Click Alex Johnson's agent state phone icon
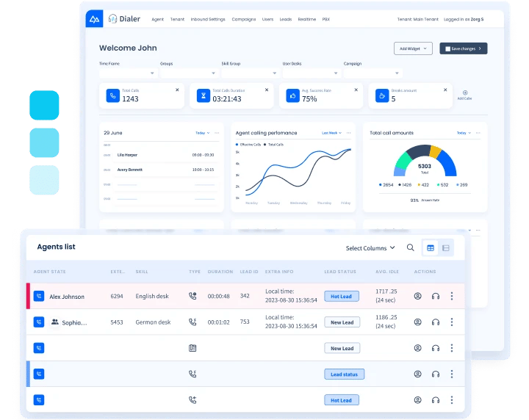 coord(39,297)
